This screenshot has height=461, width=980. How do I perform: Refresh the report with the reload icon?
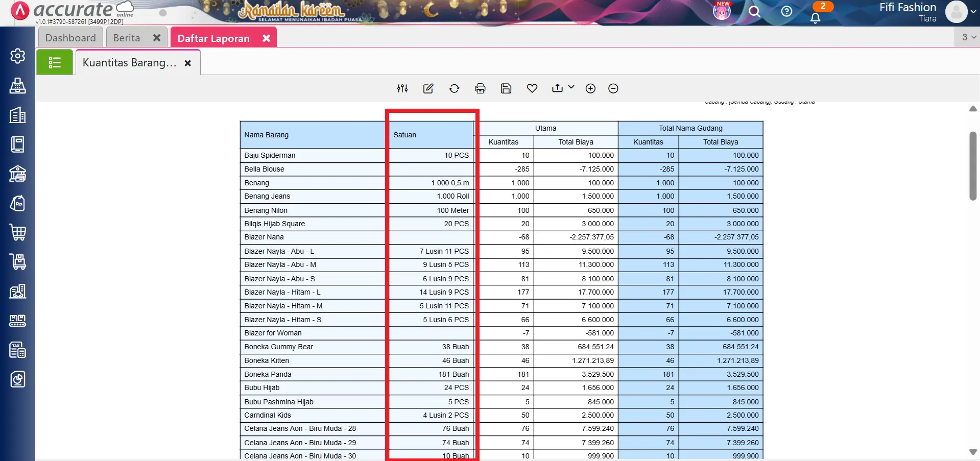[454, 89]
